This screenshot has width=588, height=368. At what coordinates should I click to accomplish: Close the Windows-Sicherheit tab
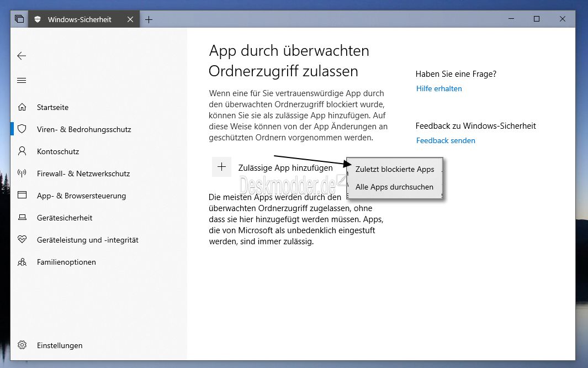[x=130, y=19]
